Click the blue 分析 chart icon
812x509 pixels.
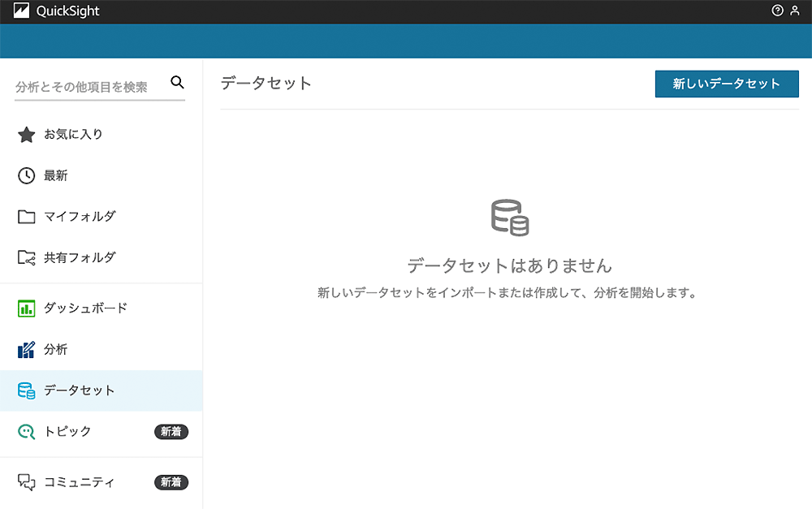(x=27, y=350)
